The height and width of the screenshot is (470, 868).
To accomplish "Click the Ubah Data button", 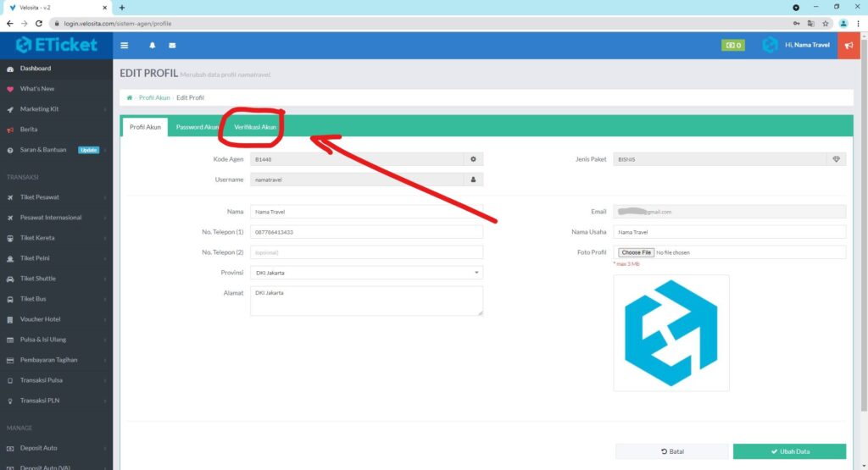I will click(789, 451).
